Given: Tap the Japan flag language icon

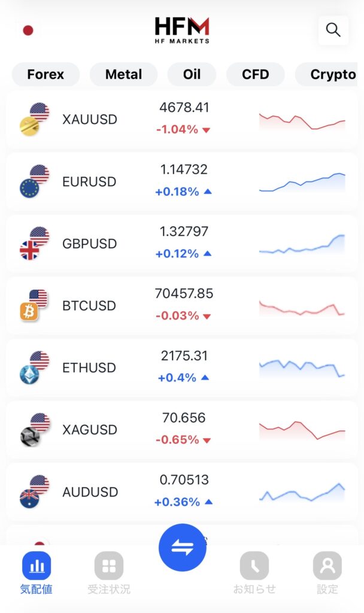Looking at the screenshot, I should (28, 31).
